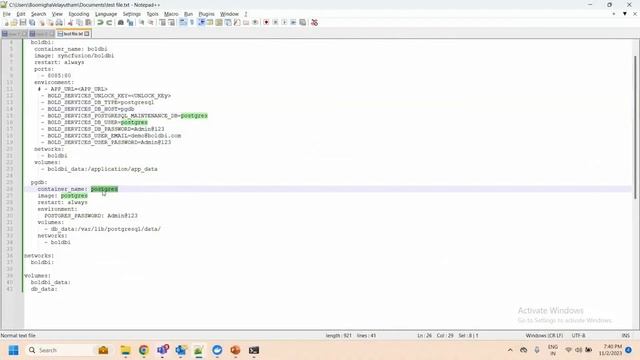Toggle the indent guide toolbar button

point(201,22)
